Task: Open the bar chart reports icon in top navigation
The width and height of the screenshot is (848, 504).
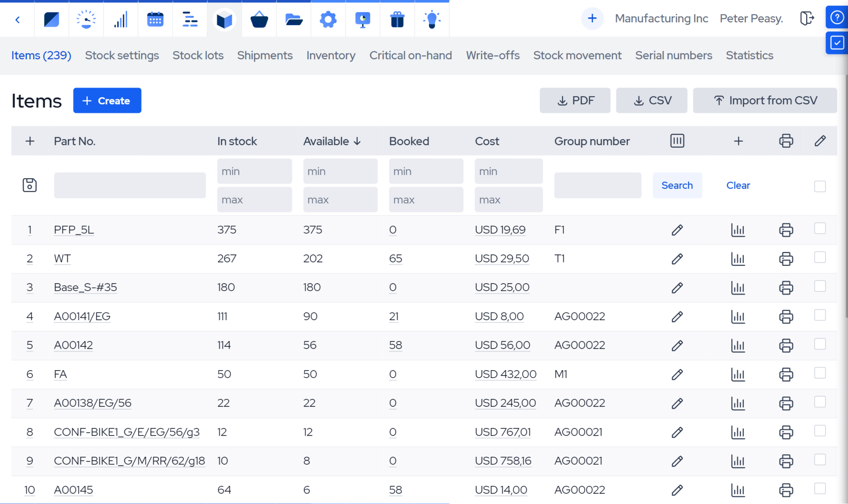Action: pos(120,19)
